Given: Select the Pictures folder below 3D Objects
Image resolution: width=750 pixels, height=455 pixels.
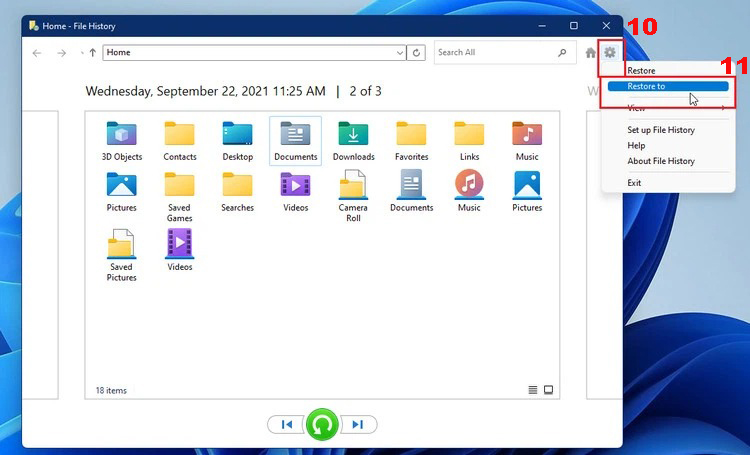Looking at the screenshot, I should tap(121, 191).
